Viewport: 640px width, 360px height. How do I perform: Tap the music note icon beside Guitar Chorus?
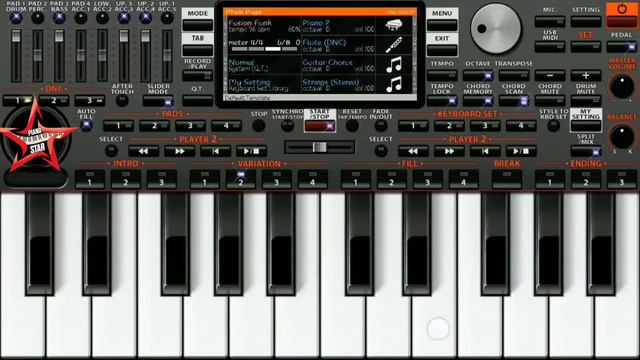[394, 65]
